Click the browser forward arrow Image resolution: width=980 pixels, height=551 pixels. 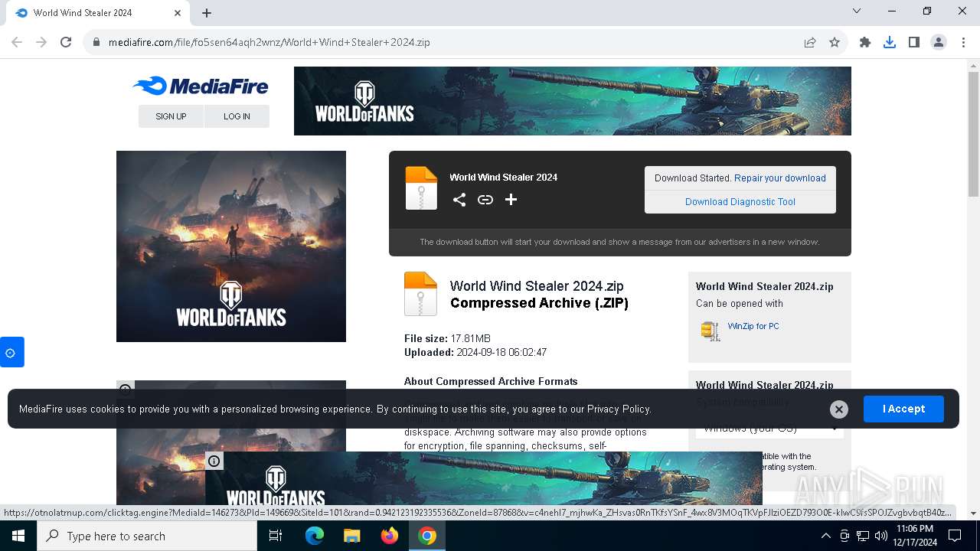click(x=41, y=42)
